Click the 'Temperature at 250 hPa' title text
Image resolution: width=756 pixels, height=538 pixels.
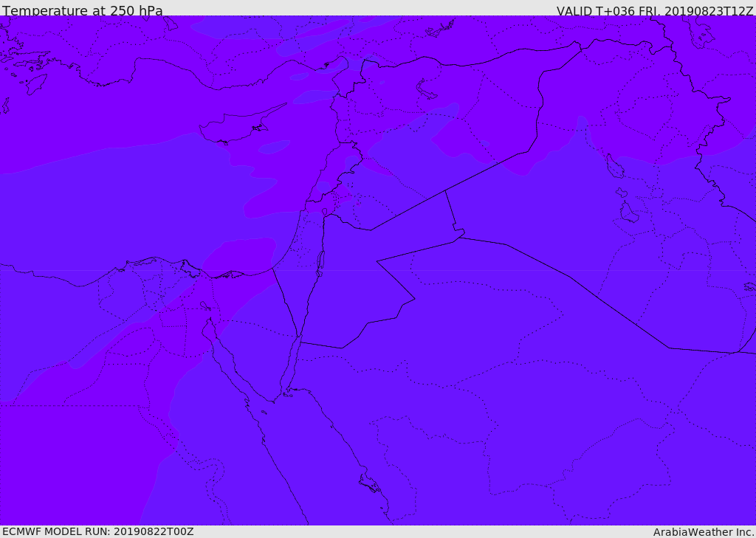[x=83, y=10]
